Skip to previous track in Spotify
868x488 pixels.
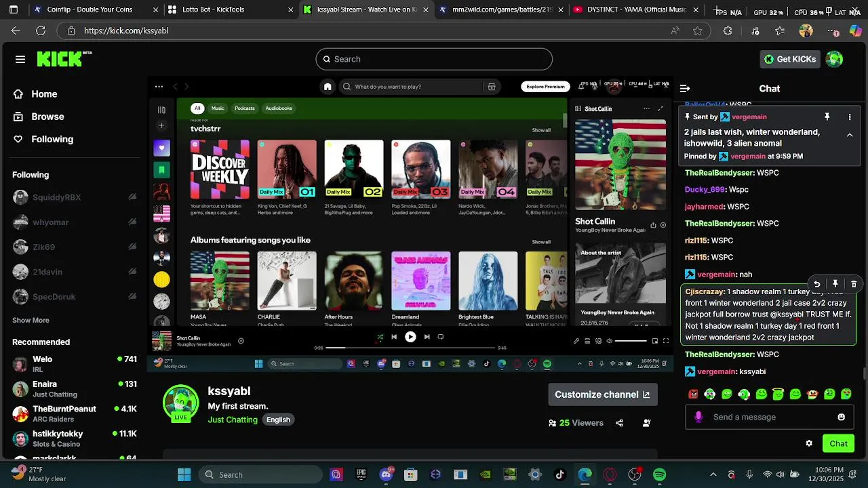pos(394,337)
